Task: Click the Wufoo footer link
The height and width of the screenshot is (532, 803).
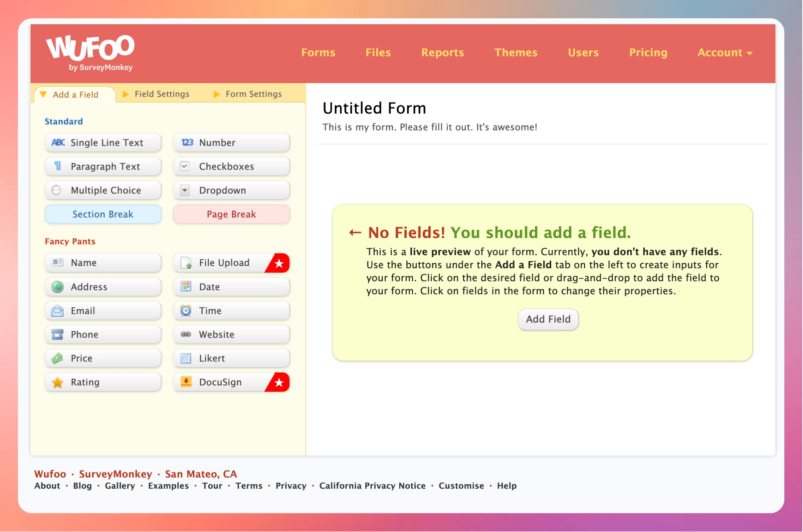Action: click(x=50, y=474)
